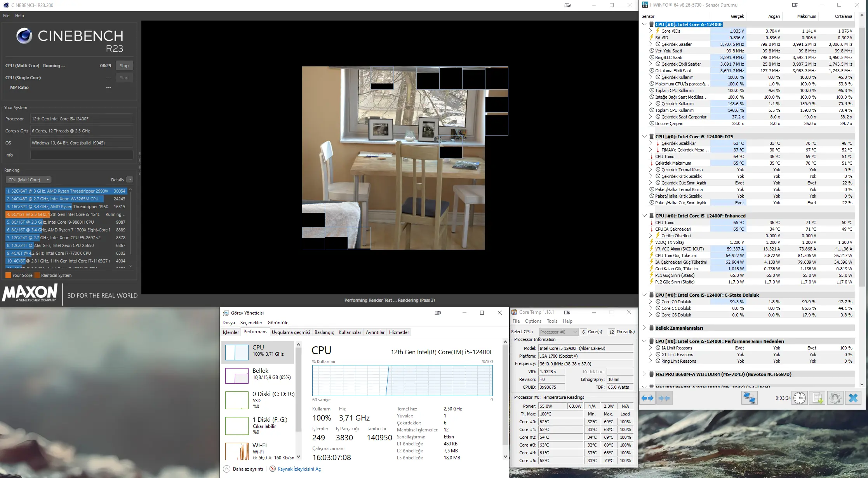Start HWiNFO logging with sheet-plus icon
The image size is (868, 478).
(x=818, y=398)
